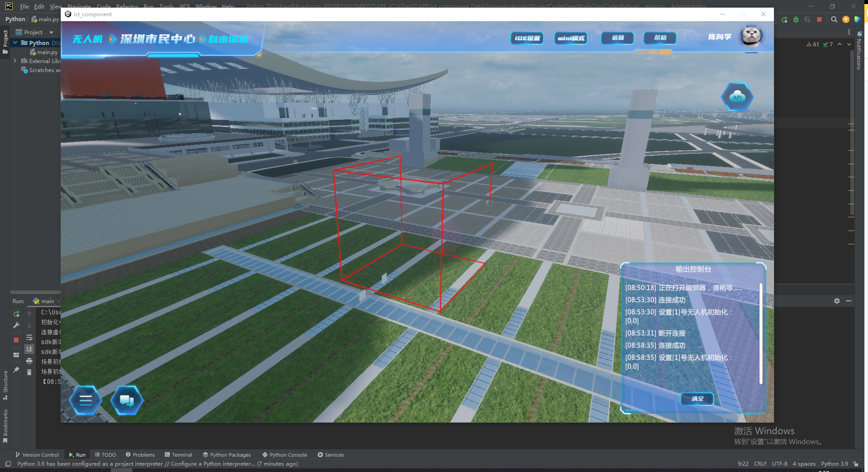Open Run panel gear settings

tap(836, 301)
